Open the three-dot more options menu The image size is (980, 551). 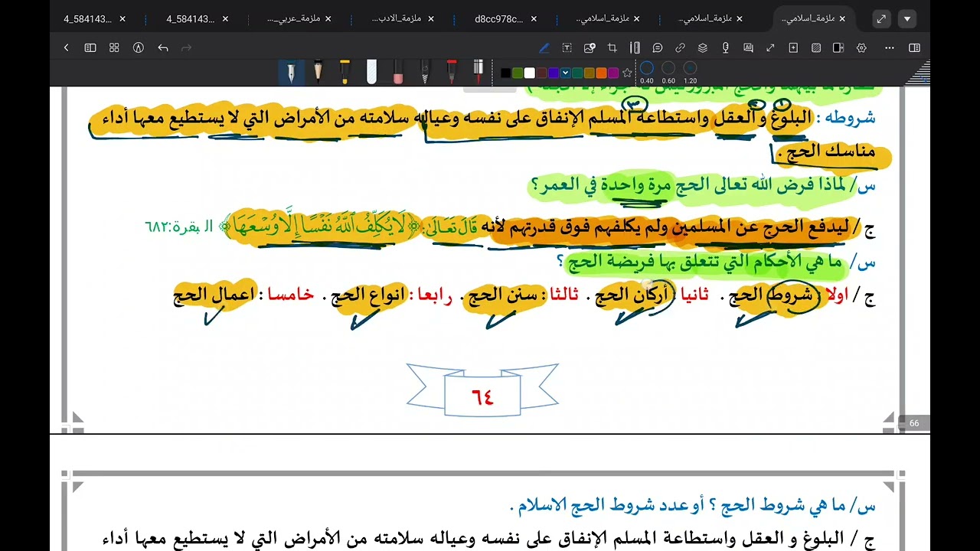pos(890,47)
